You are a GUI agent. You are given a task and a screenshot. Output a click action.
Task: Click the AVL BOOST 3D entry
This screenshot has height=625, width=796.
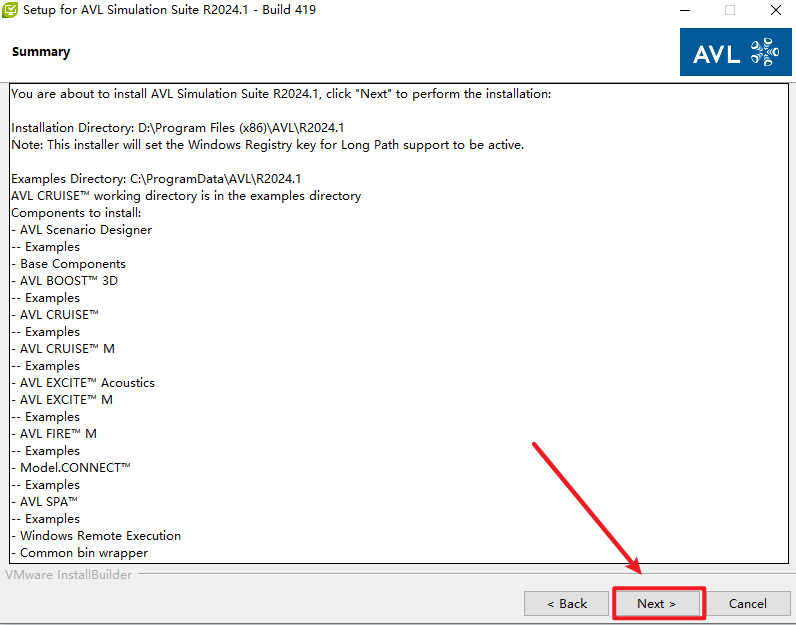(x=68, y=281)
